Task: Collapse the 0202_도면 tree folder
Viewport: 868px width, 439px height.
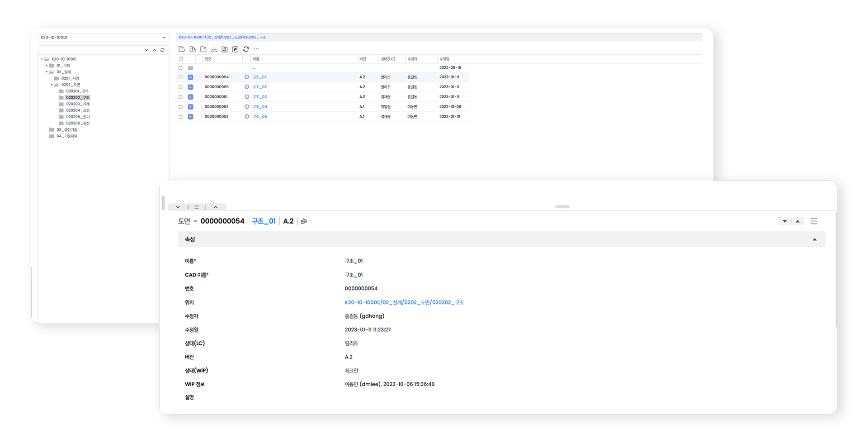Action: tap(52, 85)
